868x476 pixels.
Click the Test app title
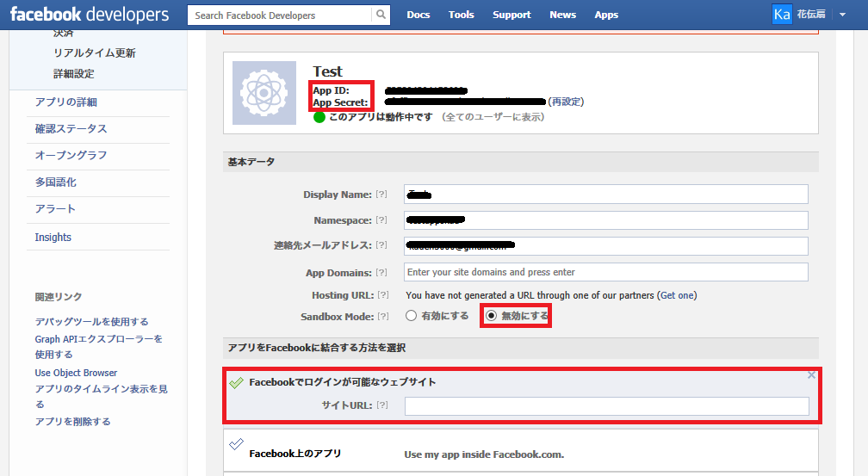click(x=328, y=71)
